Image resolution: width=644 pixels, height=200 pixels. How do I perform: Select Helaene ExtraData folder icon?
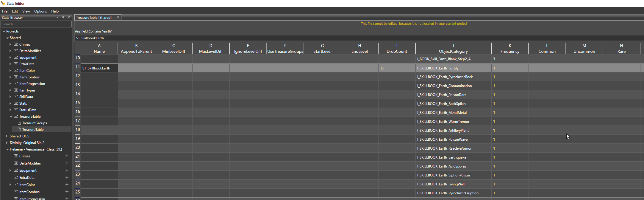[x=16, y=178]
